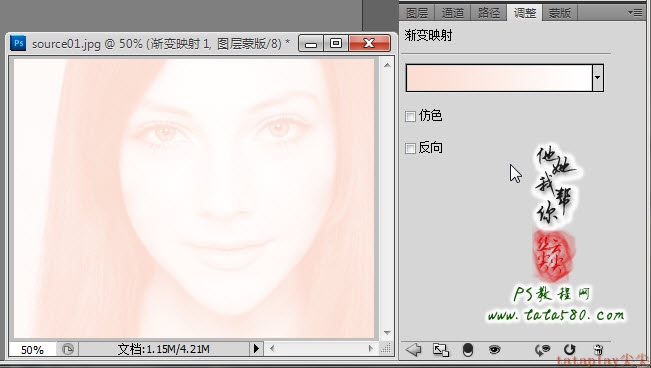Maximize the source01.jpg document window
Image resolution: width=651 pixels, height=368 pixels.
coord(336,43)
